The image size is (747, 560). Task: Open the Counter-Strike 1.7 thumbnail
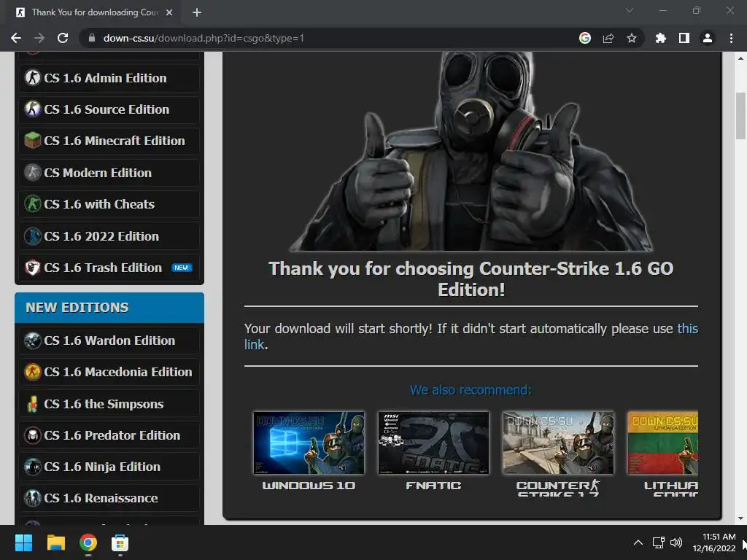pyautogui.click(x=558, y=443)
